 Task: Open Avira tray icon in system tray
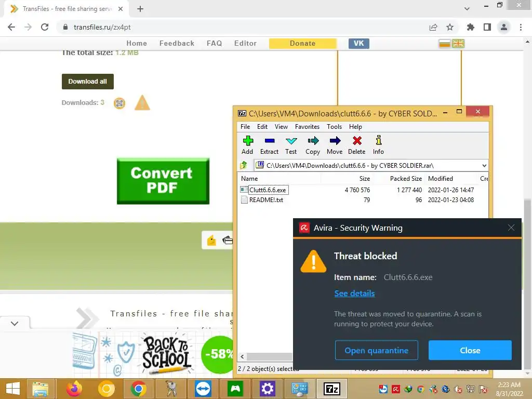[x=395, y=389]
